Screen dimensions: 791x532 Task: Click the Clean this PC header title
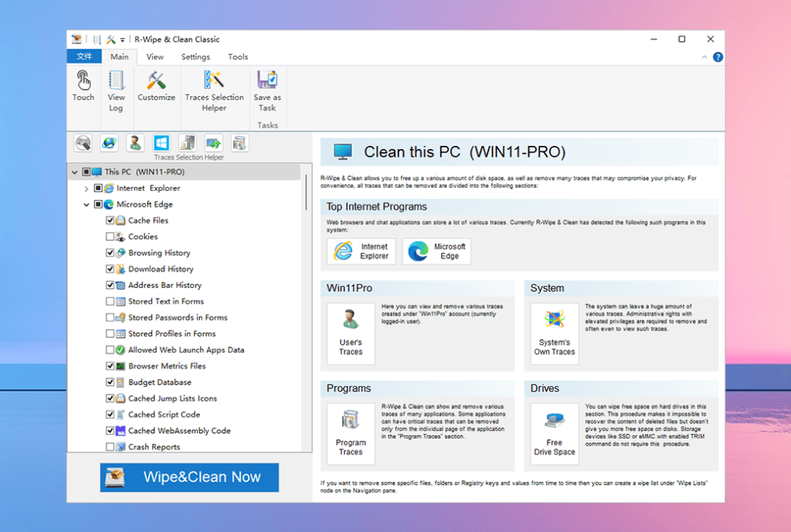click(x=464, y=152)
